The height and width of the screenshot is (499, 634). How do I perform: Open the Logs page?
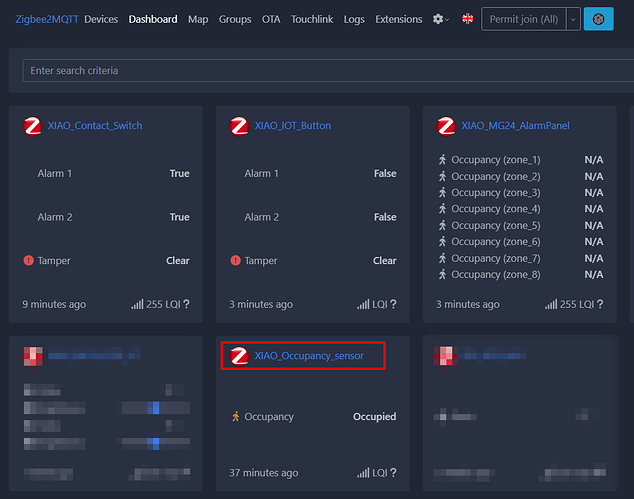[354, 19]
